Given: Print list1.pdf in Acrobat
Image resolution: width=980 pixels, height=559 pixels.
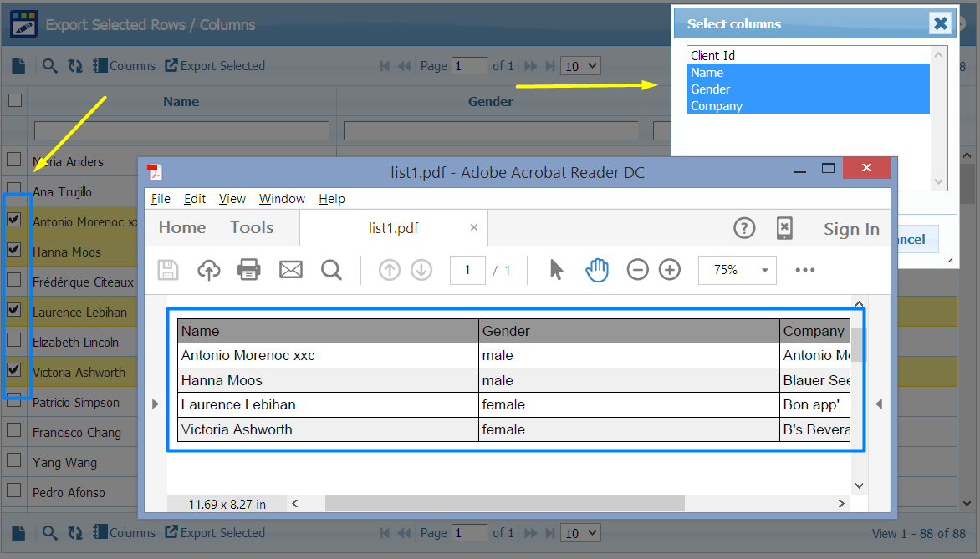Looking at the screenshot, I should point(248,269).
